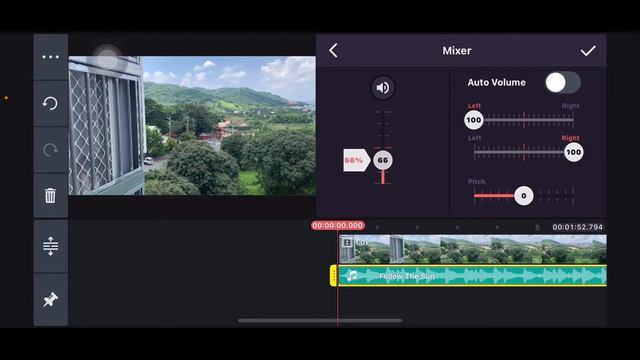This screenshot has width=640, height=360.
Task: Tap the redo arrow icon
Action: pyautogui.click(x=50, y=150)
